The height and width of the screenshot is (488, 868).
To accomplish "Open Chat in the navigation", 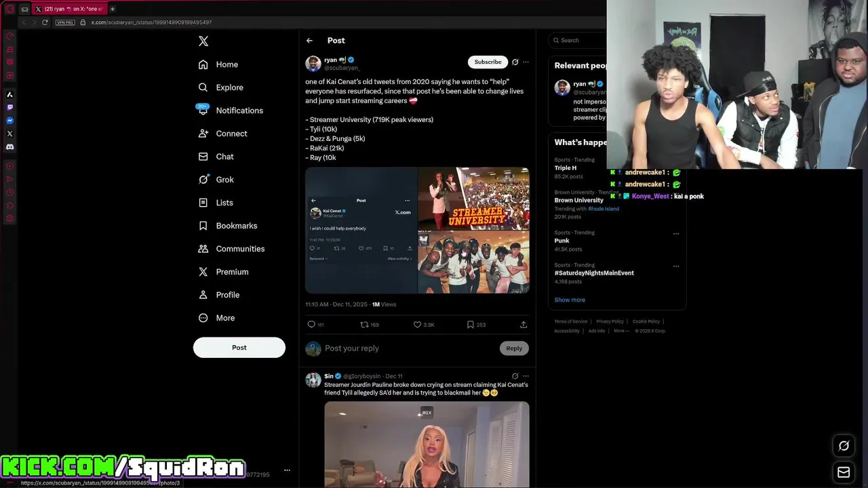I will (216, 157).
